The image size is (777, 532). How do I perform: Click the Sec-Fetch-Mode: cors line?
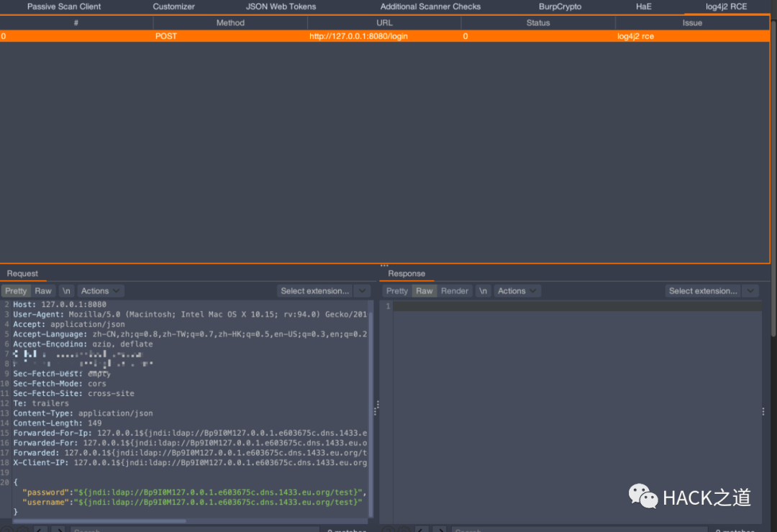[x=60, y=384]
